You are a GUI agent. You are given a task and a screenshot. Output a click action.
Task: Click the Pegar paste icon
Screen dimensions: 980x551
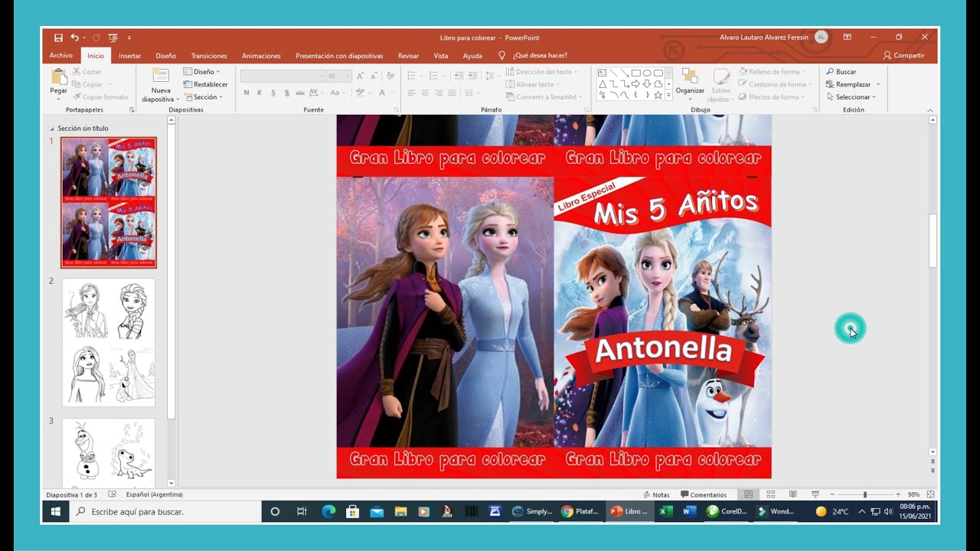(59, 77)
